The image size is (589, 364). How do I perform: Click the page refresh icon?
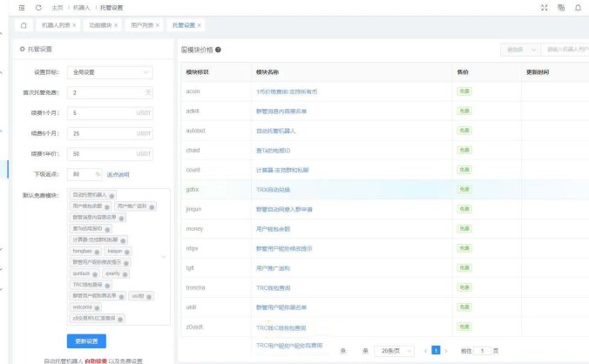pyautogui.click(x=38, y=8)
